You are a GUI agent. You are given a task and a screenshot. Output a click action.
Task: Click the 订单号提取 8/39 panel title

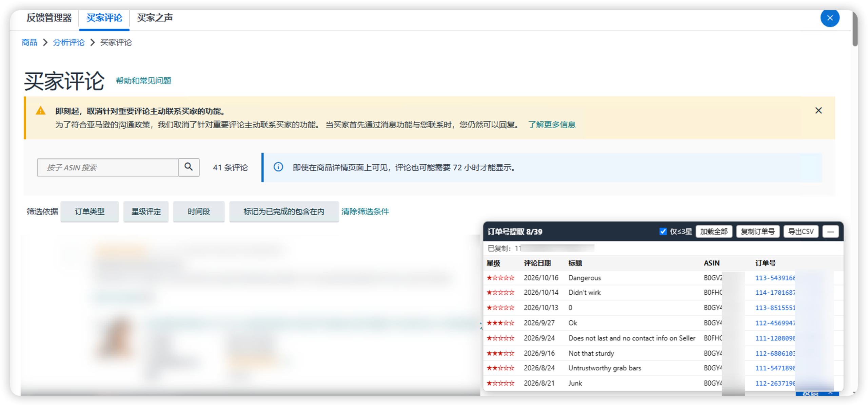515,232
